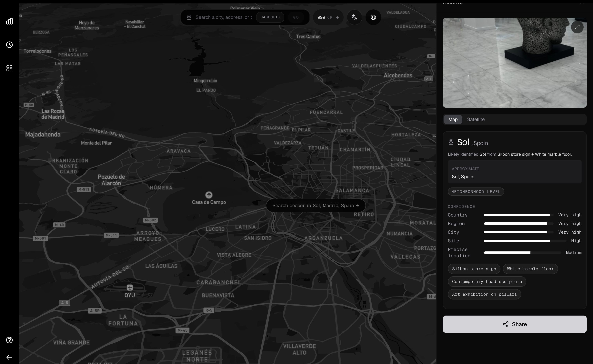Select the White marble floor tag
Screen dimensions: 593x364
coord(530,269)
